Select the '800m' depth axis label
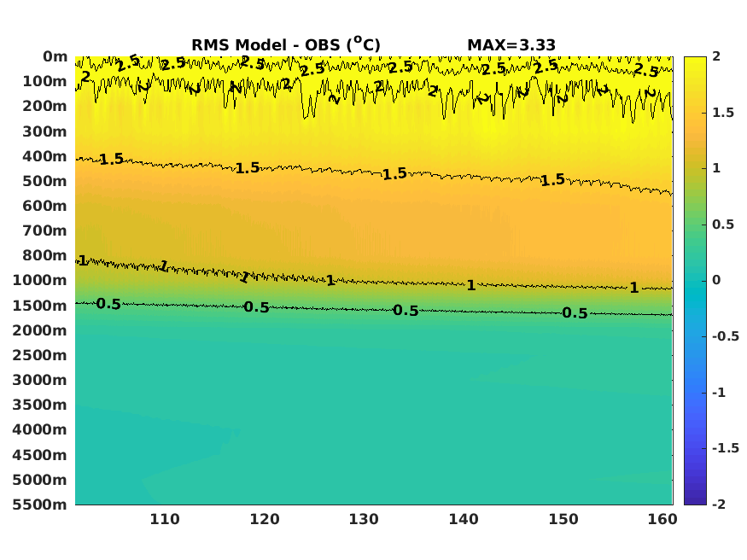Viewport: 747px width, 560px height. (44, 255)
